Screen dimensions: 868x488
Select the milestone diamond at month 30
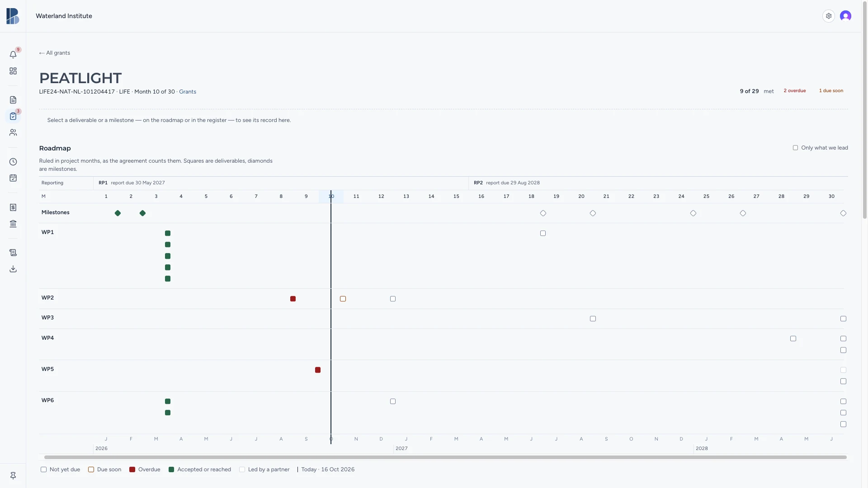[x=843, y=213]
